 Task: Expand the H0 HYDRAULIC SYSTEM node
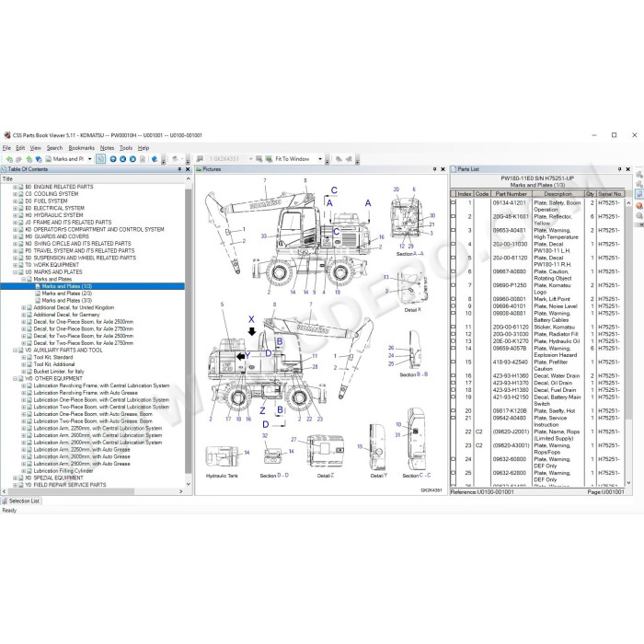[15, 215]
